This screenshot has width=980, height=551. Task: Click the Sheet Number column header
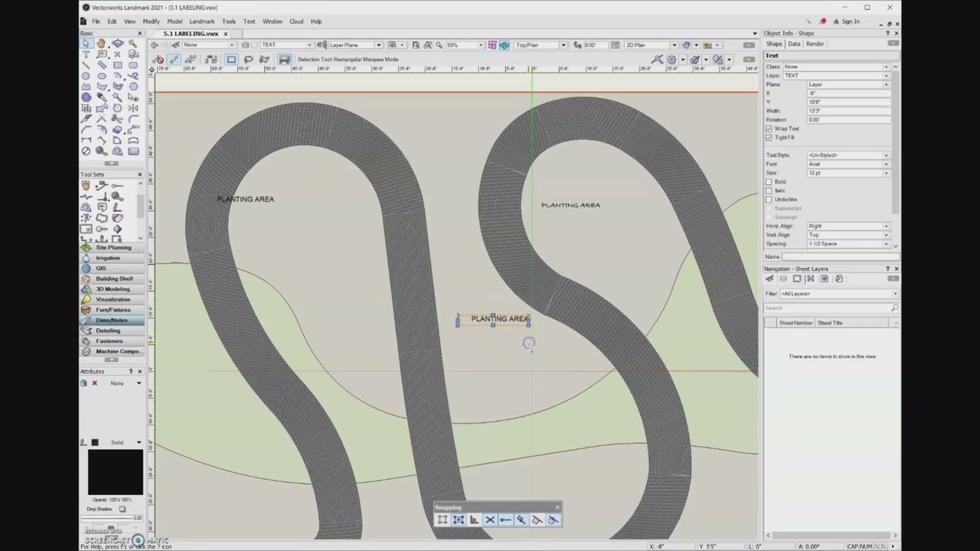[795, 323]
